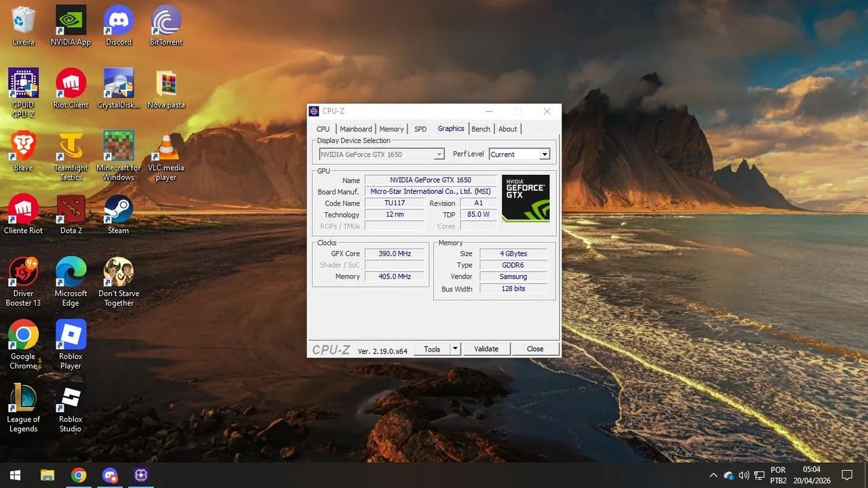Select the Roblox Player desktop icon

[71, 345]
